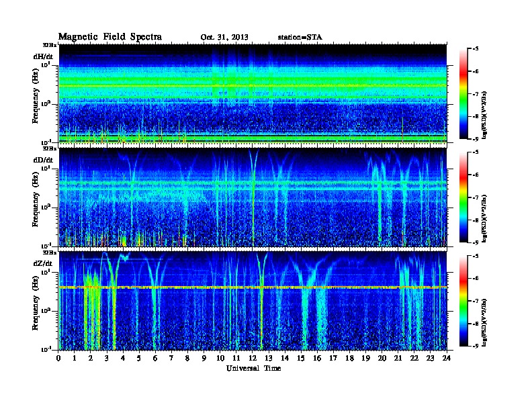Click the dD/dt spectrogram plot area
The image size is (532, 411).
point(253,197)
